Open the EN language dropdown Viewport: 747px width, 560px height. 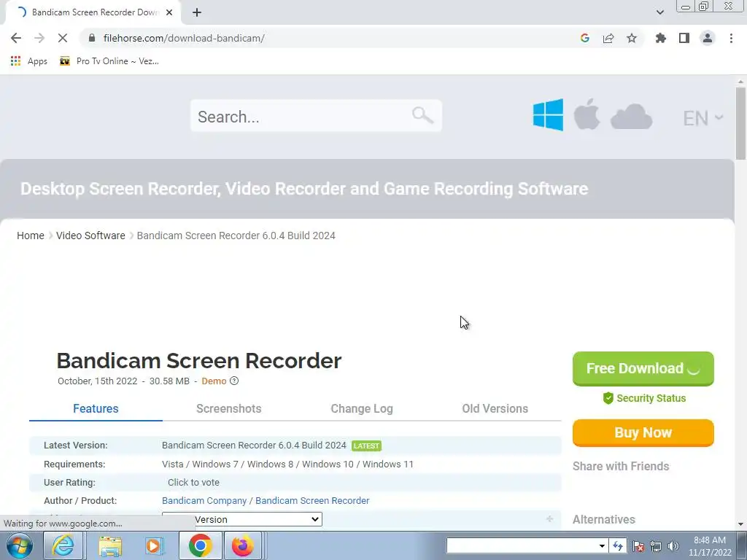tap(703, 118)
